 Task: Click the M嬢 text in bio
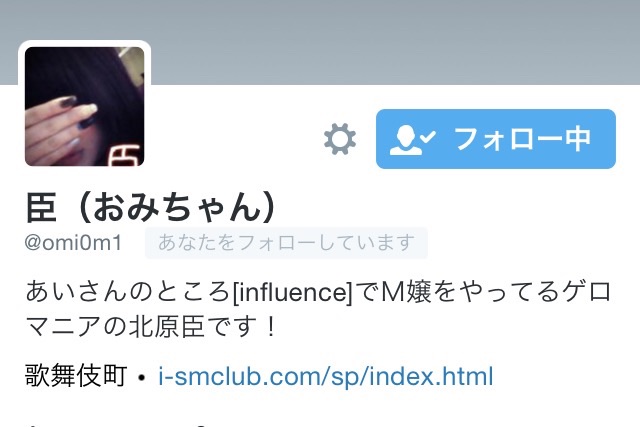pos(406,292)
